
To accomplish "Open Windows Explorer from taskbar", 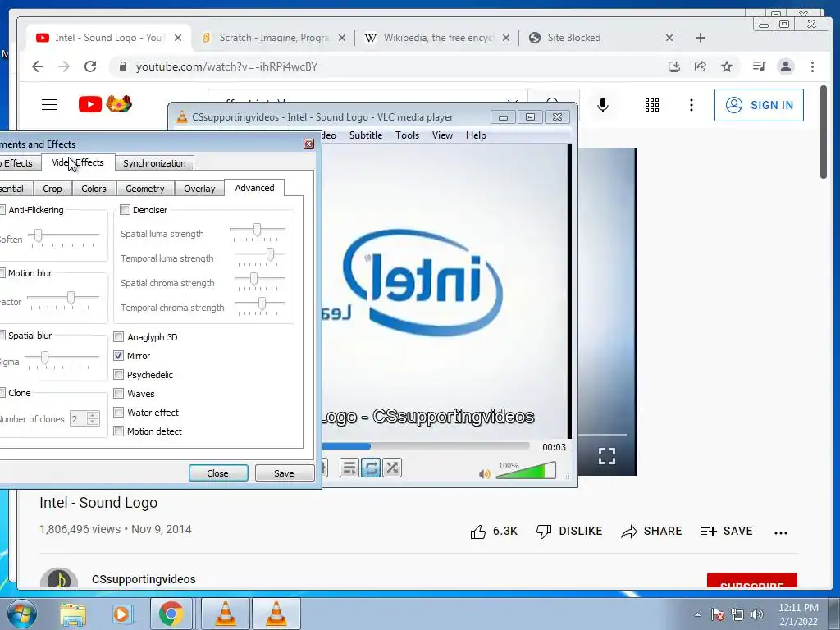I will click(72, 614).
